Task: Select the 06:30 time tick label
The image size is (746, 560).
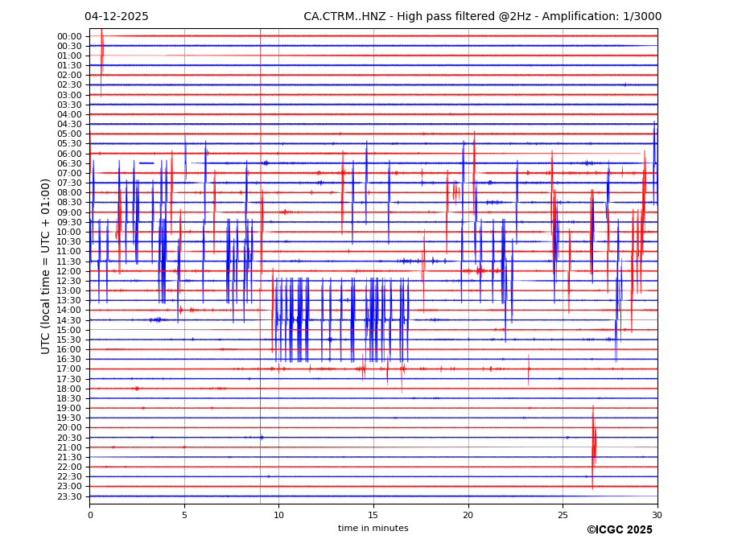Action: tap(69, 163)
